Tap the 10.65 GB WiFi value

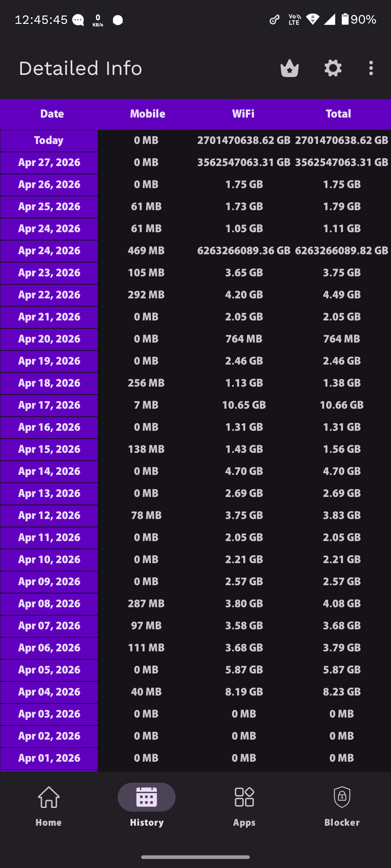244,405
